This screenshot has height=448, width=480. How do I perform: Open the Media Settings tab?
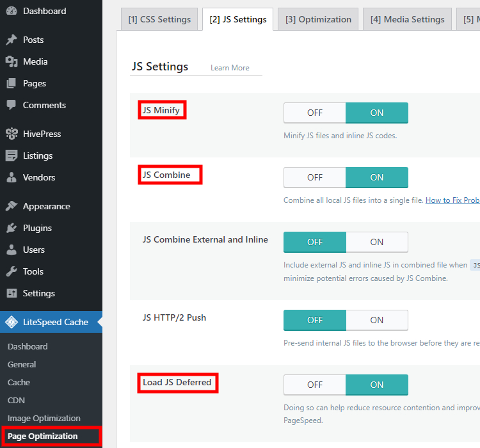click(x=407, y=19)
